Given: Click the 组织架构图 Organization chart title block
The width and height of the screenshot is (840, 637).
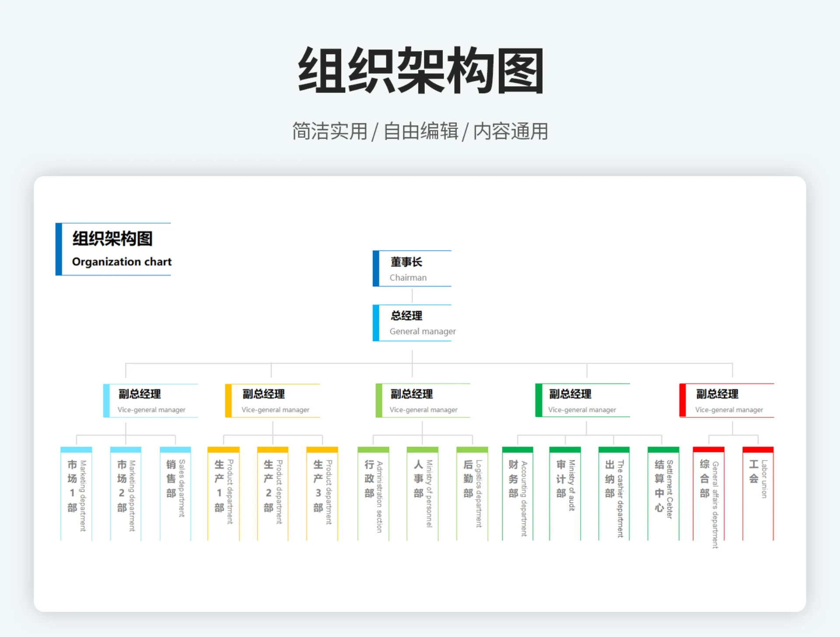Looking at the screenshot, I should click(115, 248).
